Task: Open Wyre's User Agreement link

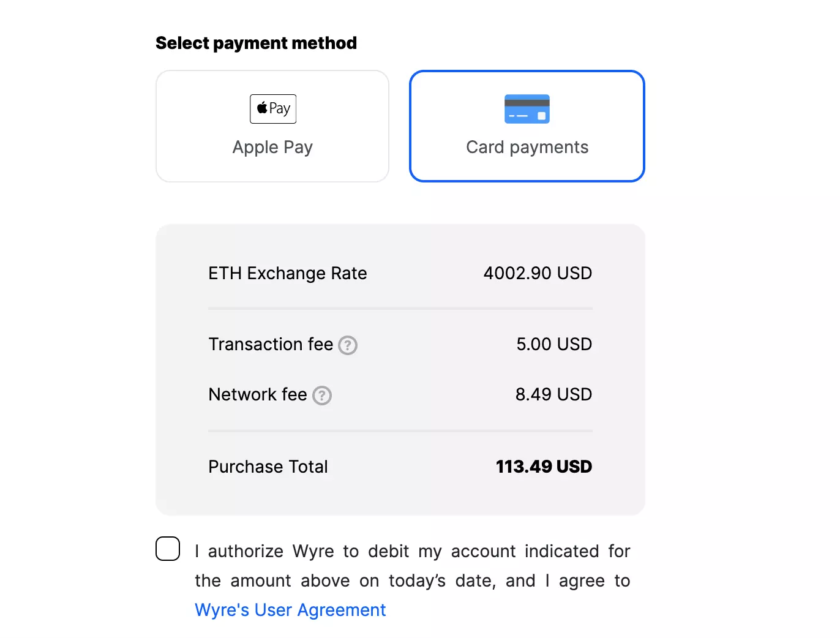Action: point(290,610)
